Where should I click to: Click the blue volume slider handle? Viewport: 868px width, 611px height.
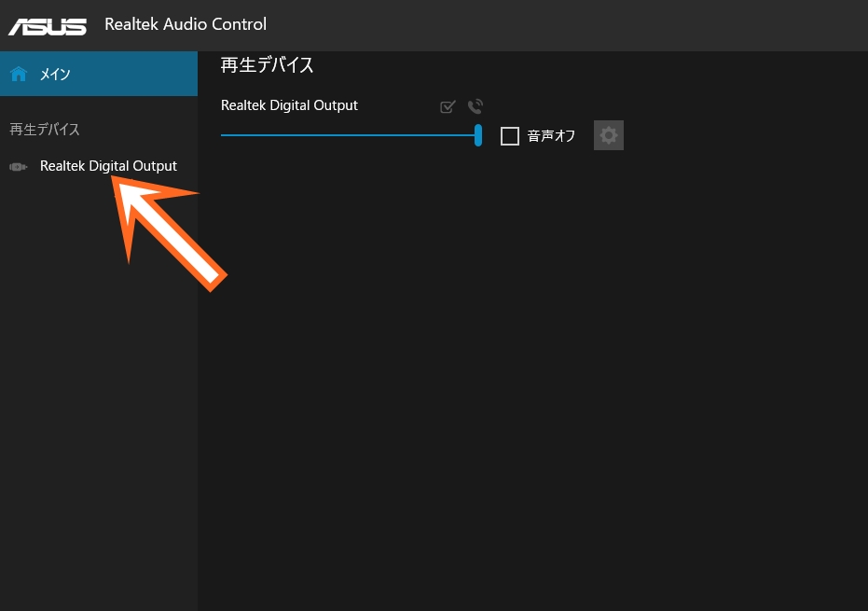pyautogui.click(x=478, y=135)
